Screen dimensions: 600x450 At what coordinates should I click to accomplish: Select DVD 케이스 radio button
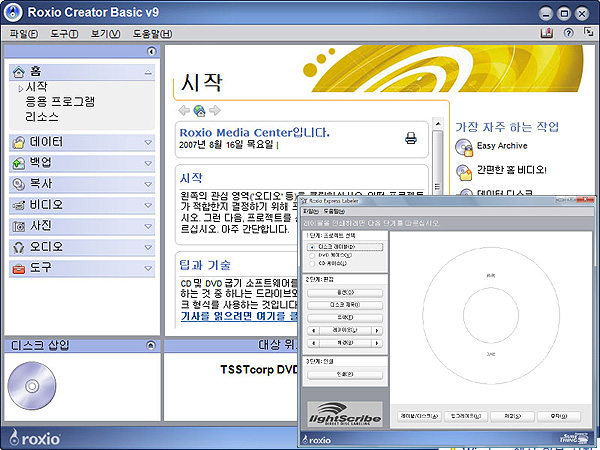coord(312,255)
